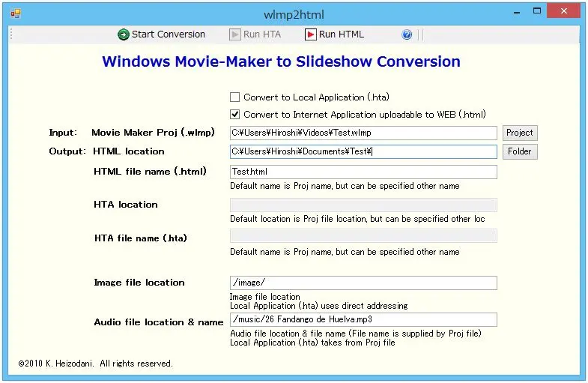Viewport: 588px width, 383px height.
Task: Click the Folder browse button
Action: pyautogui.click(x=519, y=151)
